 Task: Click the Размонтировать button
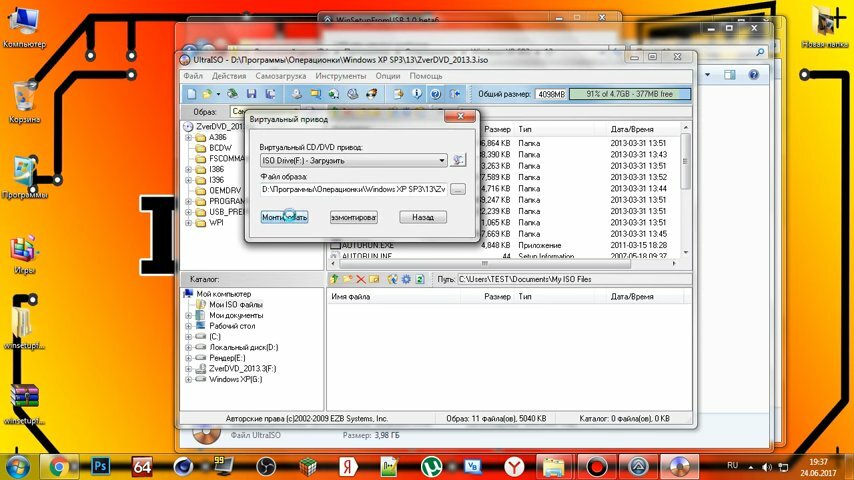click(353, 217)
